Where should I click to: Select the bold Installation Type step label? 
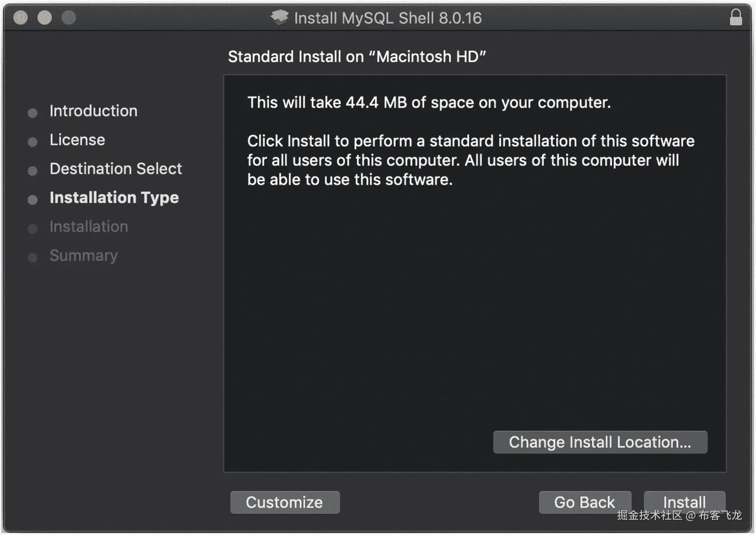[x=114, y=198]
